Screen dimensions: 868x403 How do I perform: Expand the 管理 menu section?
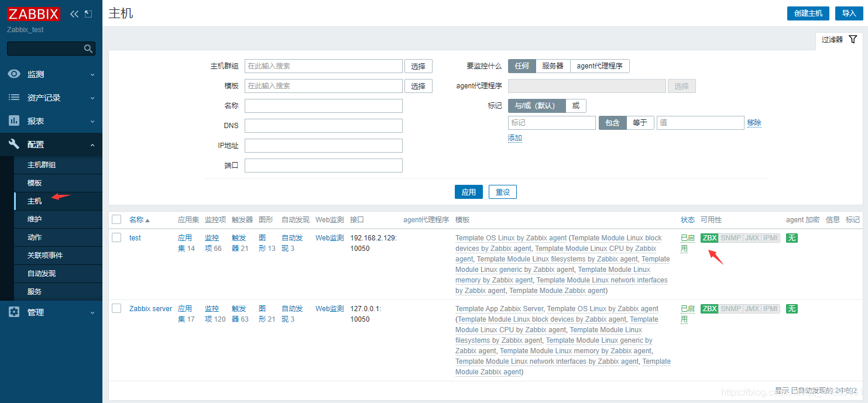point(51,312)
